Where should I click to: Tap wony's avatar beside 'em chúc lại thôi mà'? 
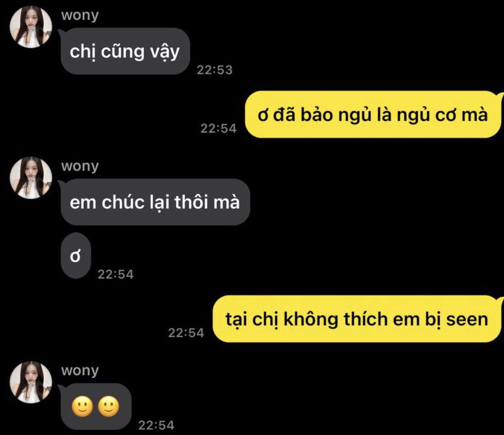click(31, 178)
